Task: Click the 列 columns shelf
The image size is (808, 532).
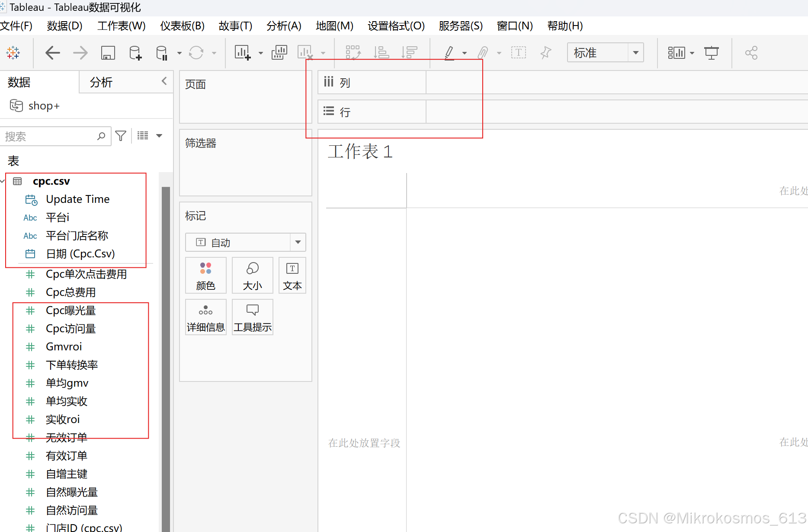Action: [x=563, y=82]
